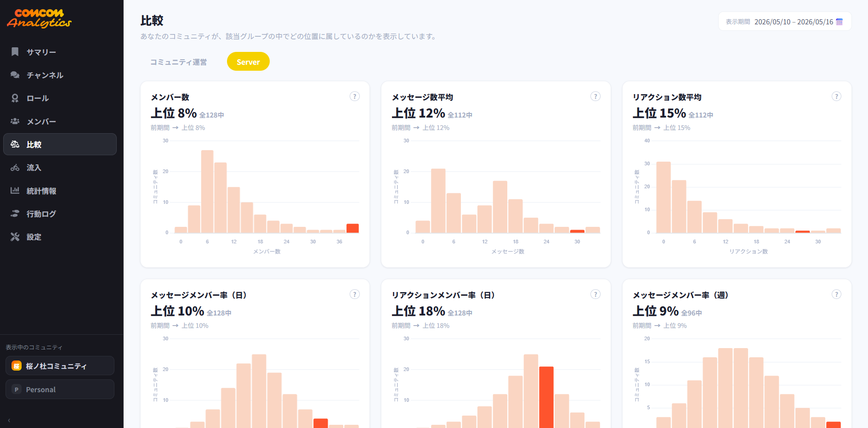Click the 上位 9% ranking value
This screenshot has height=428, width=868.
[x=656, y=311]
